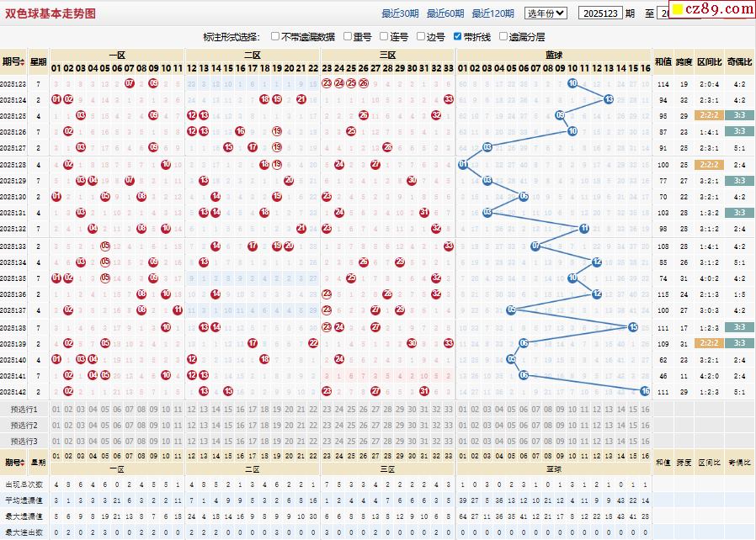Click the start period field showing 2025123
This screenshot has width=756, height=540.
(x=600, y=13)
